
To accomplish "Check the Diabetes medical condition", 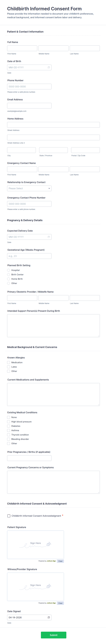I will 9,426.
